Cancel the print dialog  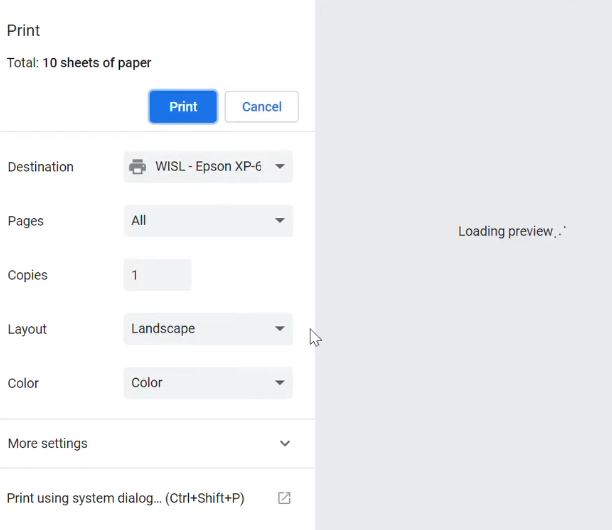(262, 107)
